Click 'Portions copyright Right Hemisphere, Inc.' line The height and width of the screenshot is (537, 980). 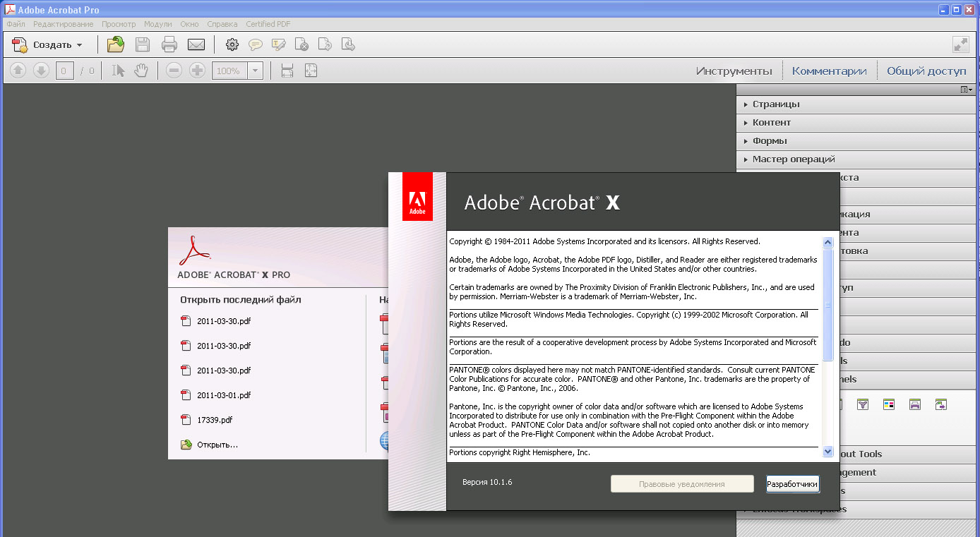520,452
